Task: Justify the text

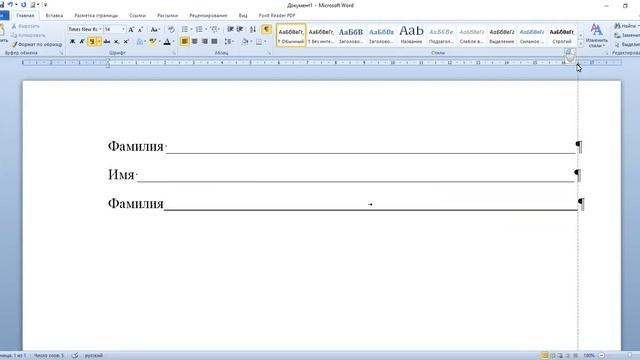Action: [x=214, y=42]
